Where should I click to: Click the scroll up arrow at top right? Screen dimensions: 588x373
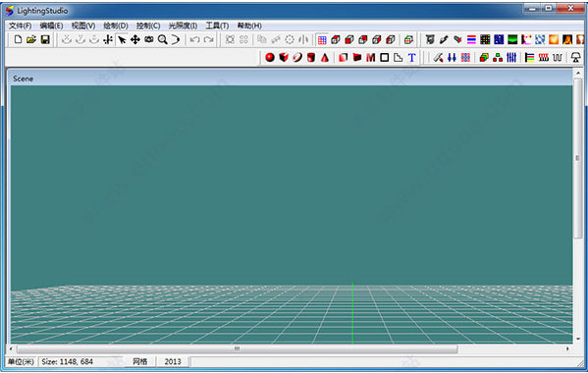(x=578, y=73)
